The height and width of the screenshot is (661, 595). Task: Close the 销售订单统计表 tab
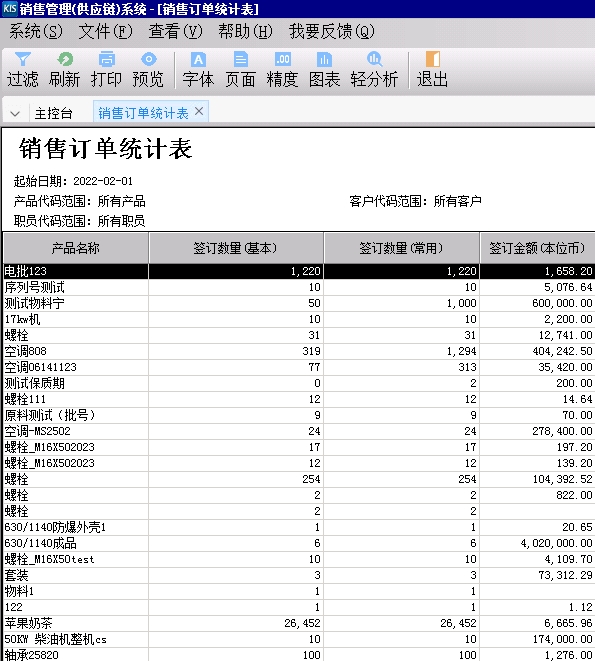[x=199, y=111]
